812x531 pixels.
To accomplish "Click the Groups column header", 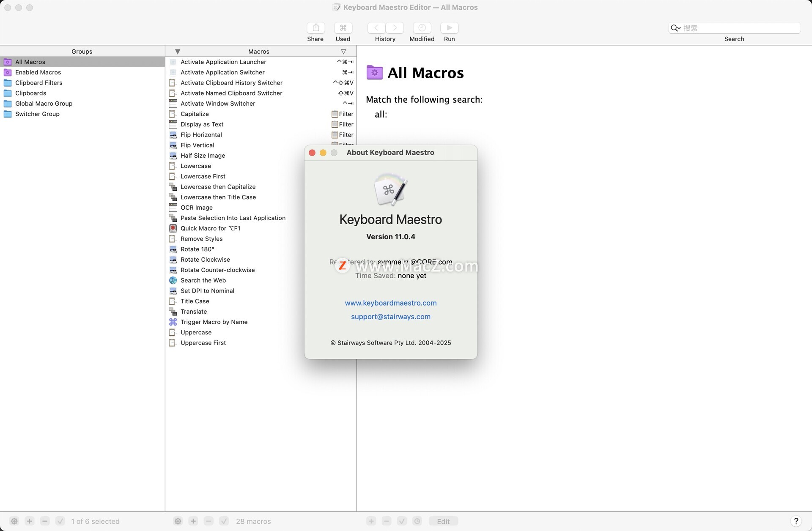I will (82, 52).
